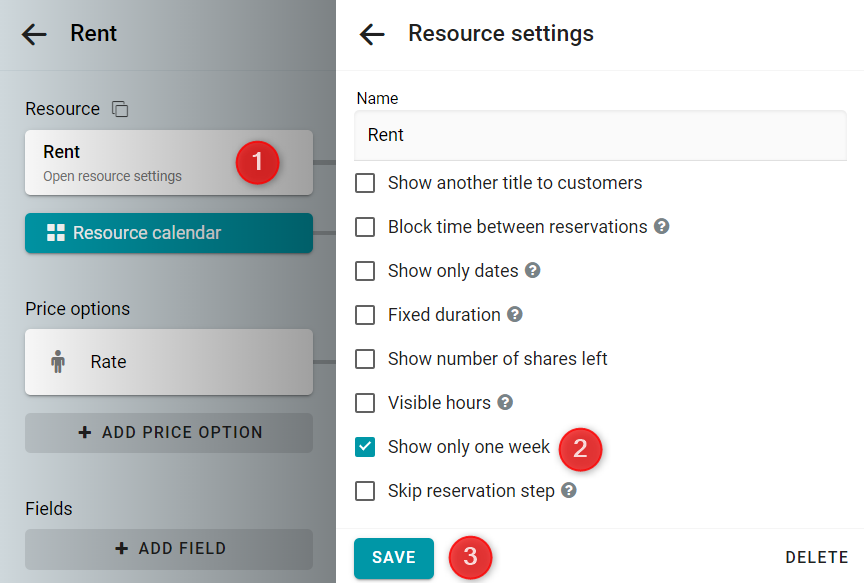Open the Resource calendar
The height and width of the screenshot is (583, 864).
coord(169,233)
